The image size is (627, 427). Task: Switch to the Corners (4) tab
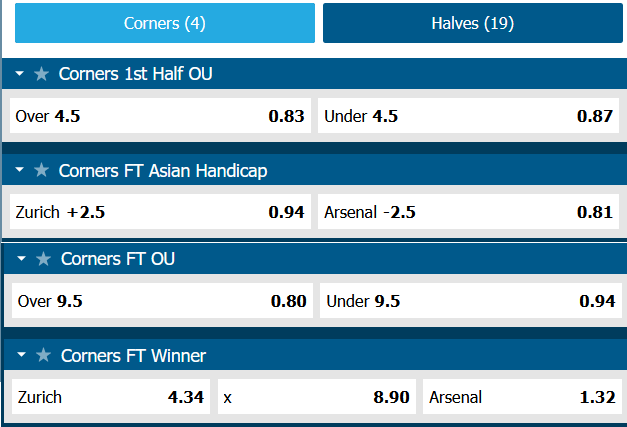click(165, 23)
